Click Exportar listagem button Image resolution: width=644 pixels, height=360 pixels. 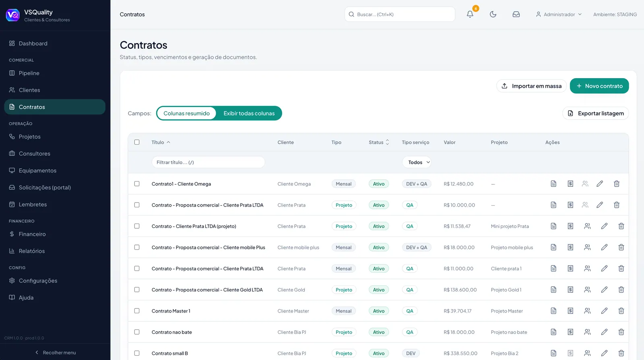tap(596, 114)
